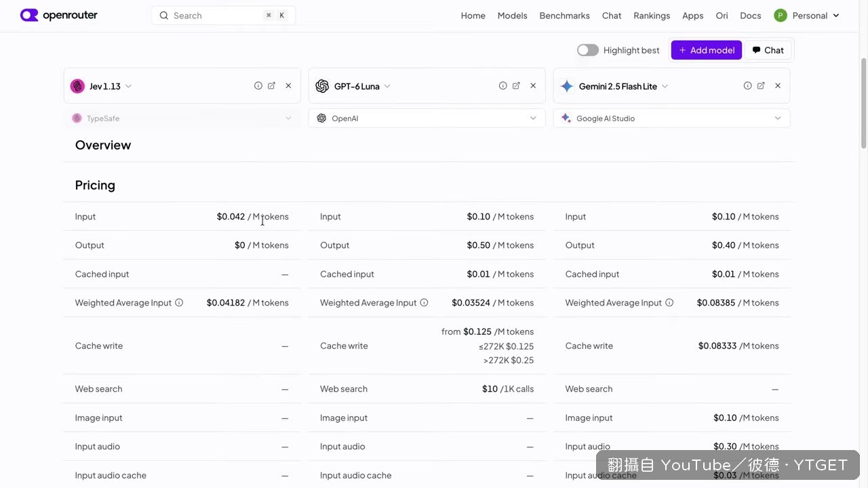Expand the TypeSafe provider dropdown
The width and height of the screenshot is (868, 488).
[x=182, y=119]
